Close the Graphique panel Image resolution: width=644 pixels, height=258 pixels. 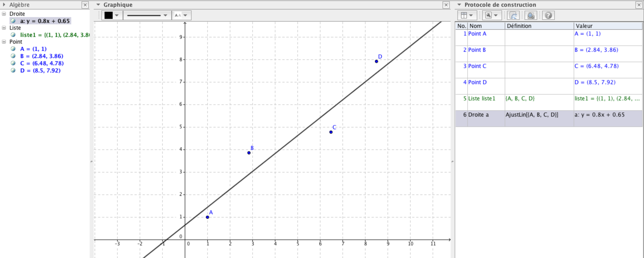[x=446, y=5]
